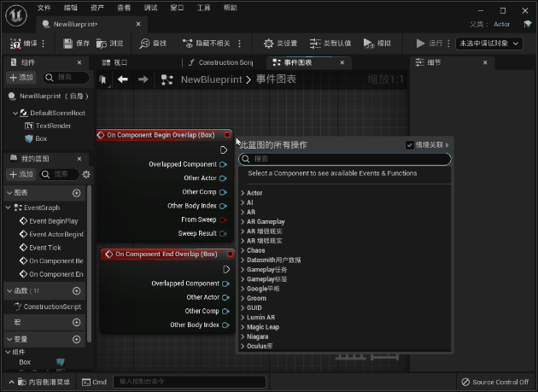The image size is (538, 392).
Task: Click NewBlueprint in the breadcrumb
Action: (x=212, y=79)
